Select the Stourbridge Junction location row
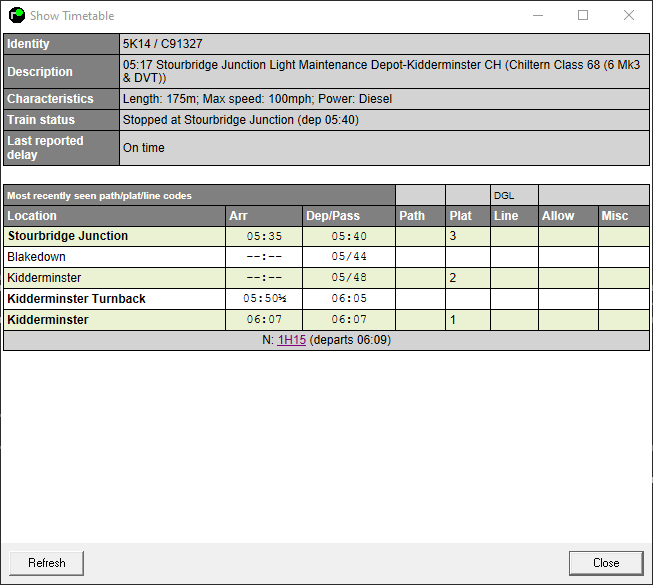This screenshot has width=653, height=585. point(68,236)
